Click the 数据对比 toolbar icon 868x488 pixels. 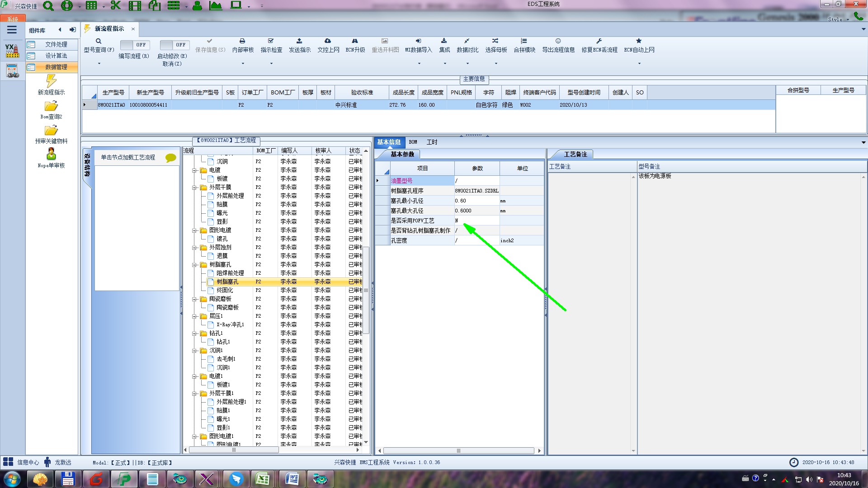point(467,41)
